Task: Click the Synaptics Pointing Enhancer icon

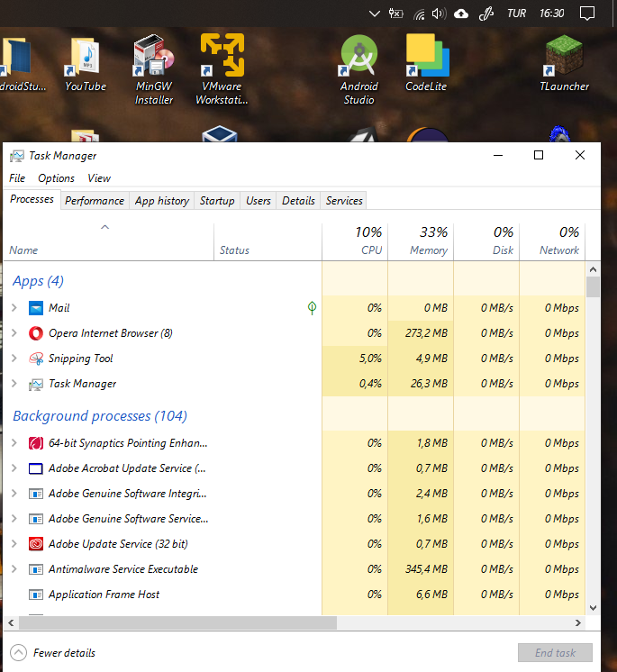Action: point(36,443)
